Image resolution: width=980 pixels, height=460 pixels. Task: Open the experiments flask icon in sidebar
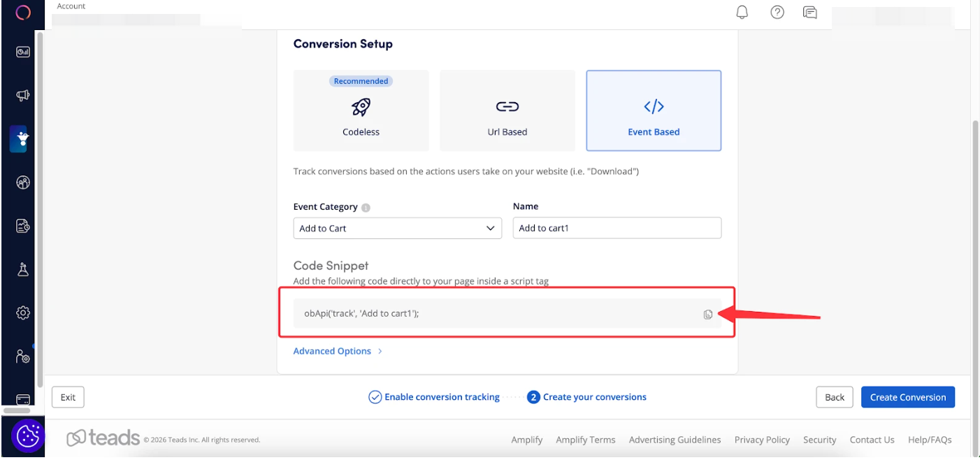pyautogui.click(x=23, y=269)
